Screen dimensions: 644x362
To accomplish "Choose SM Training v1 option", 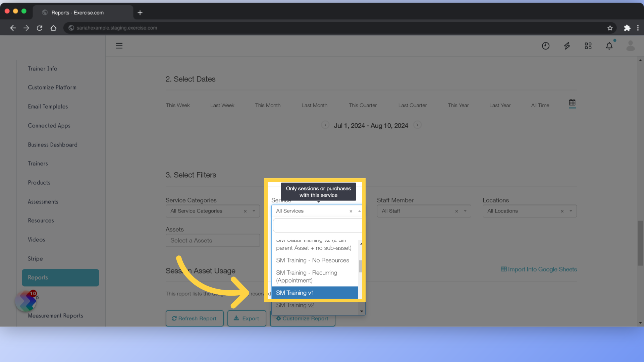I will pos(315,293).
